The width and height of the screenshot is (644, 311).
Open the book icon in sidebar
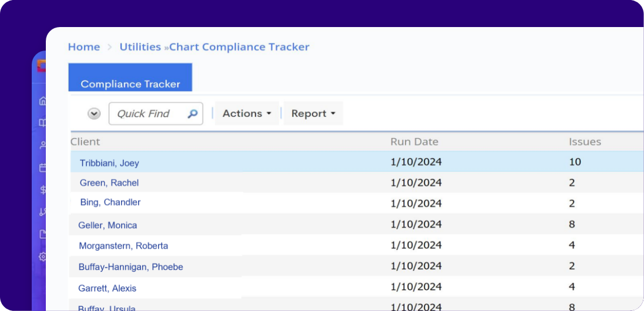(42, 123)
